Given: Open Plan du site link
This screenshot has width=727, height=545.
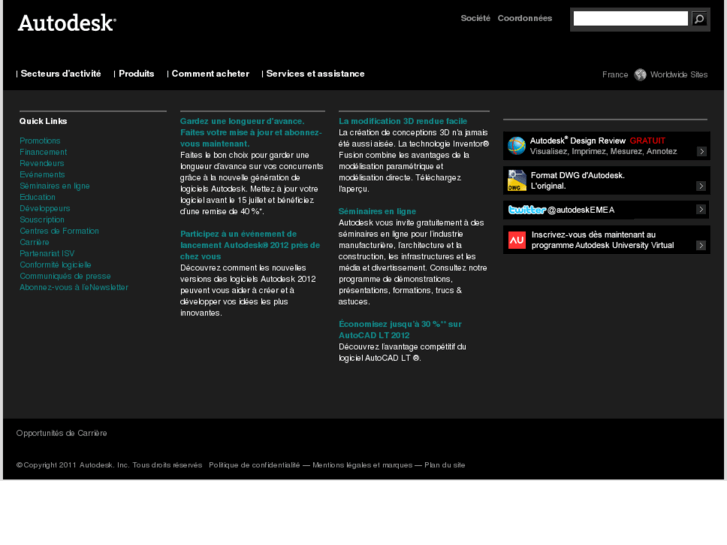Looking at the screenshot, I should [x=445, y=465].
